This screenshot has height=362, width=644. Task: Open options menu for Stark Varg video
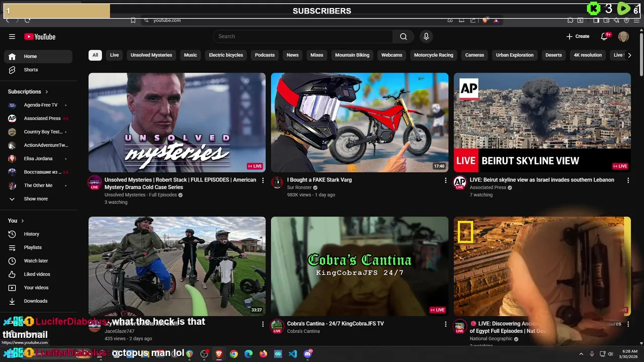[445, 180]
